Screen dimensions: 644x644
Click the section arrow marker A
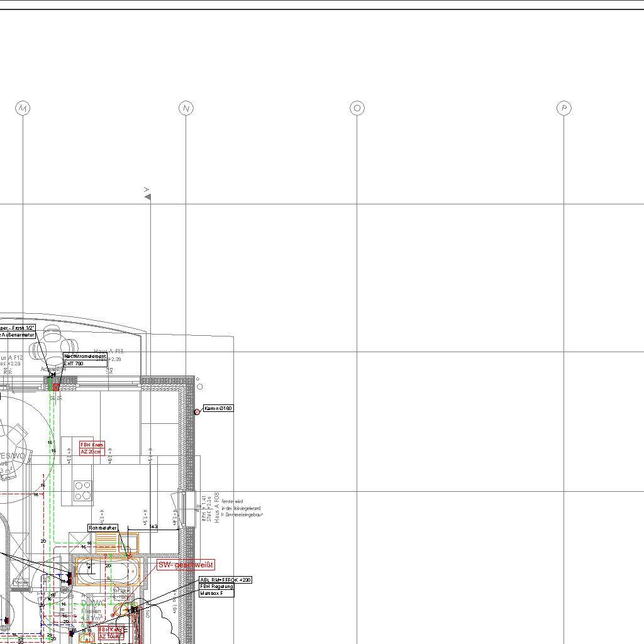click(x=148, y=196)
